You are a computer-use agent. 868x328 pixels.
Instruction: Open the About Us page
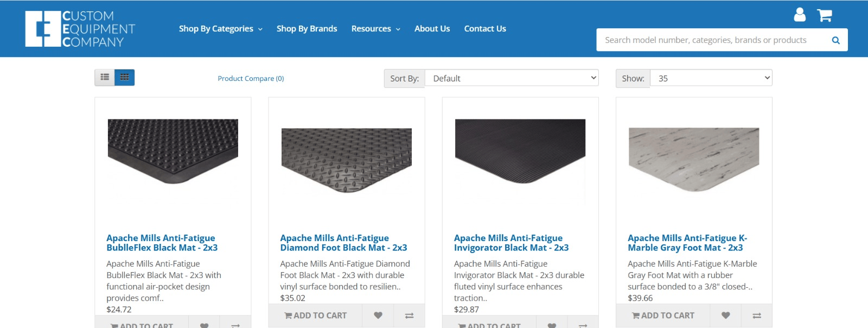[x=432, y=29]
